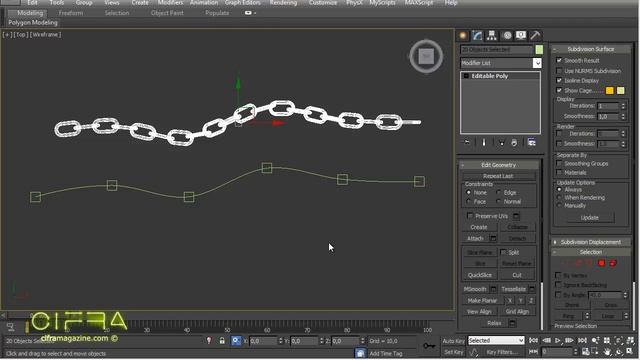Open the key filter Selected dropdown

pos(496,340)
